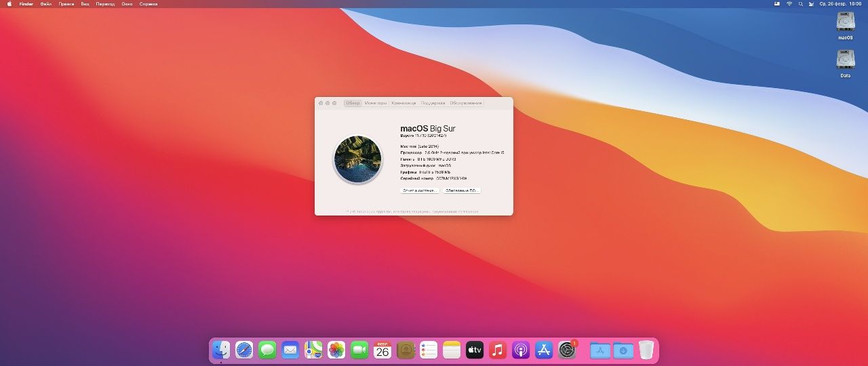Image resolution: width=868 pixels, height=366 pixels.
Task: Open the Файл menu
Action: (46, 3)
